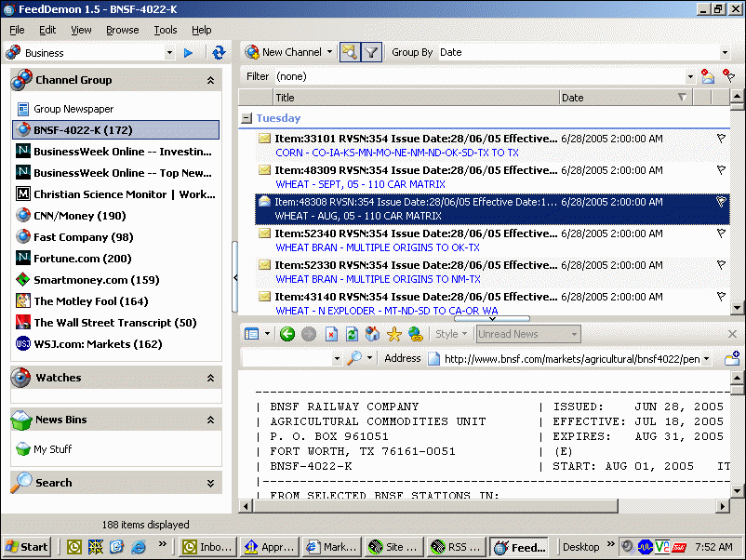Image resolution: width=746 pixels, height=560 pixels.
Task: Click the speaker volume icon in system tray
Action: 628,547
